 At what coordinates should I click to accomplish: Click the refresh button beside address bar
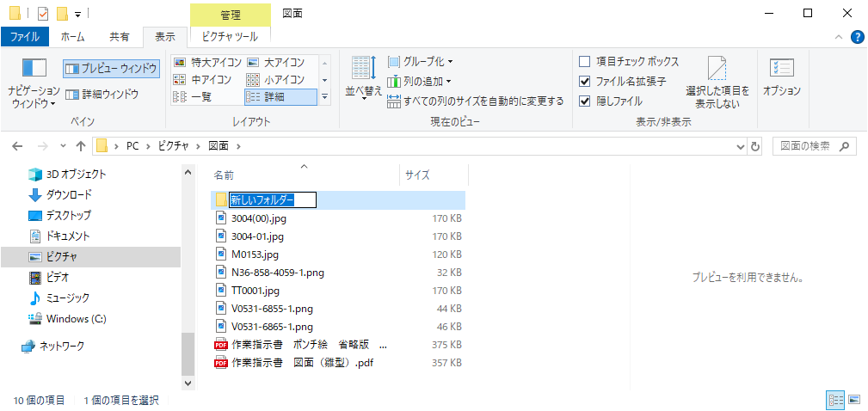[x=755, y=146]
